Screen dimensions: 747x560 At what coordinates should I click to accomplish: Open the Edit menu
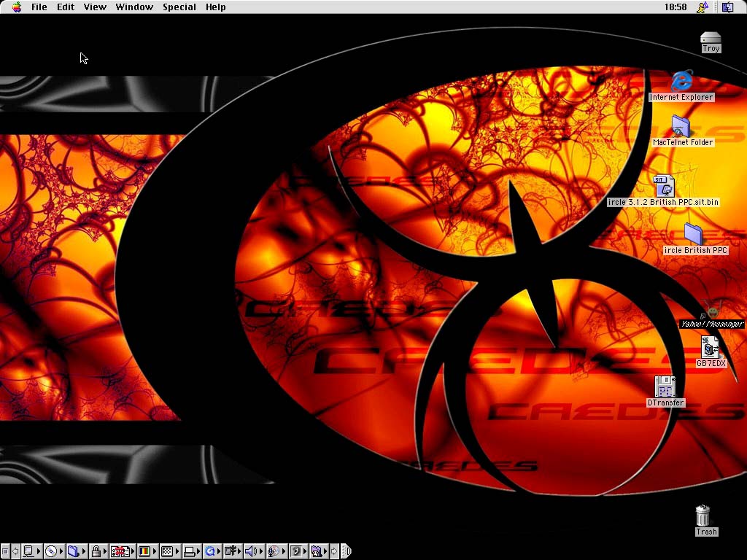coord(66,7)
